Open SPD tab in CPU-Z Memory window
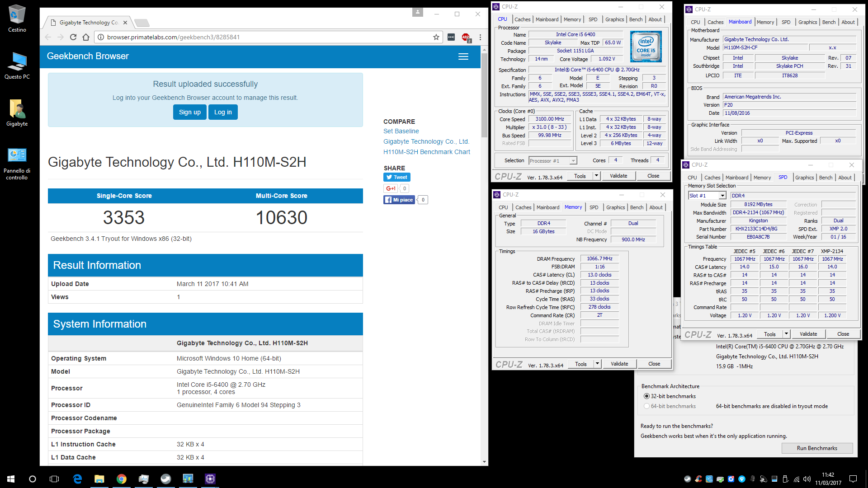The height and width of the screenshot is (488, 868). 594,207
